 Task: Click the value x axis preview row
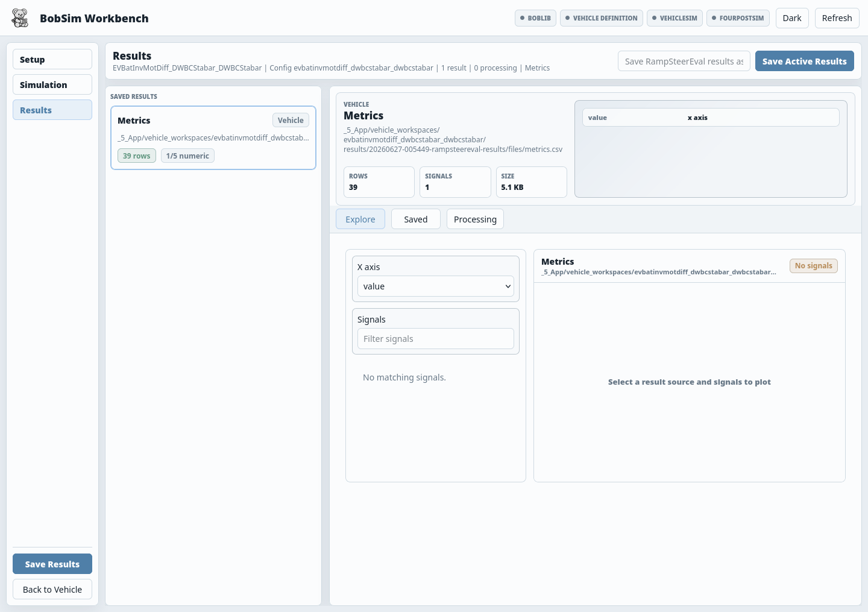coord(711,117)
